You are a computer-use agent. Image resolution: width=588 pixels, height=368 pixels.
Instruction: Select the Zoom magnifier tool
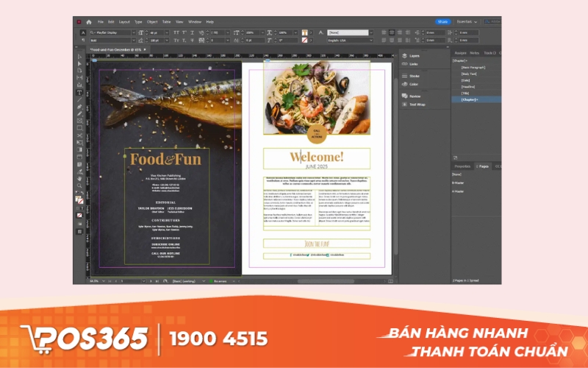(79, 185)
